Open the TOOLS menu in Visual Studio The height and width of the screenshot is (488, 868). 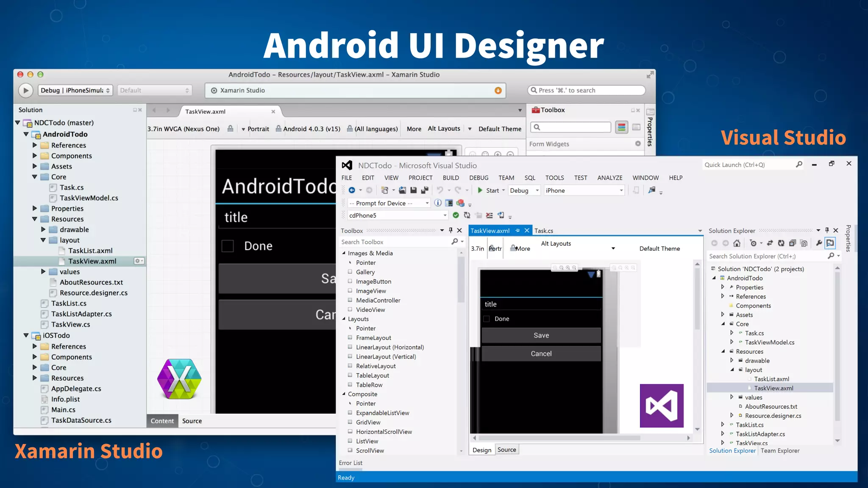(x=554, y=177)
